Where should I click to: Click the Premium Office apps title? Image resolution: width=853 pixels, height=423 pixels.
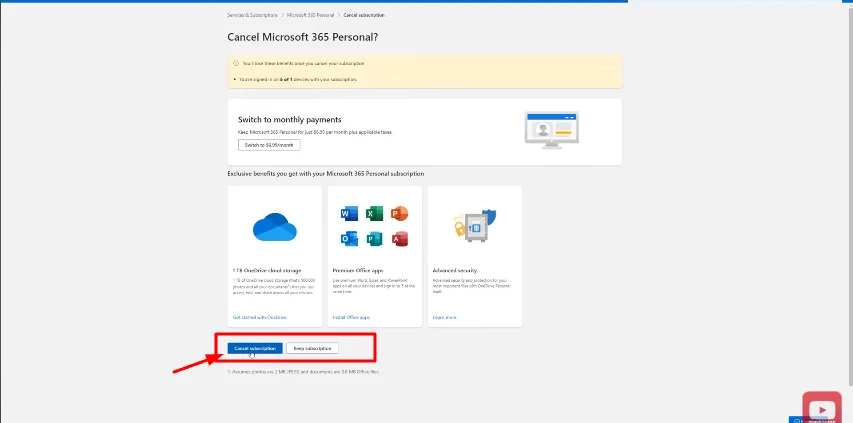357,270
